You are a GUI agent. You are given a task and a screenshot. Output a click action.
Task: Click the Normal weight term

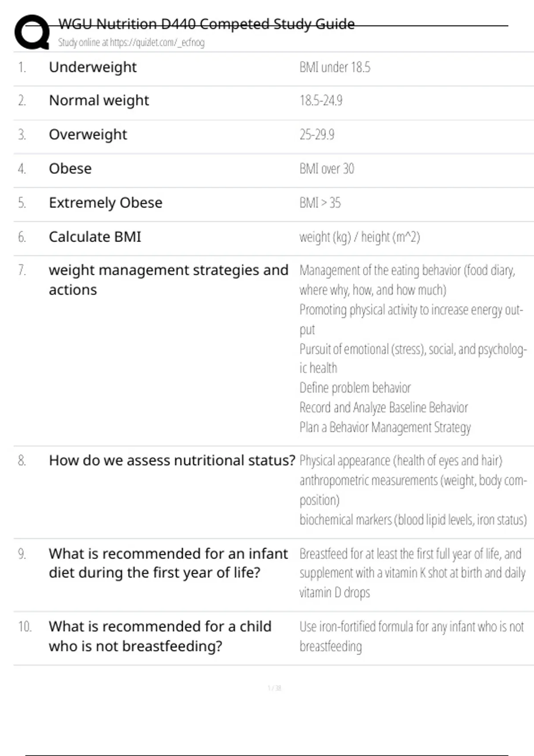click(x=99, y=101)
